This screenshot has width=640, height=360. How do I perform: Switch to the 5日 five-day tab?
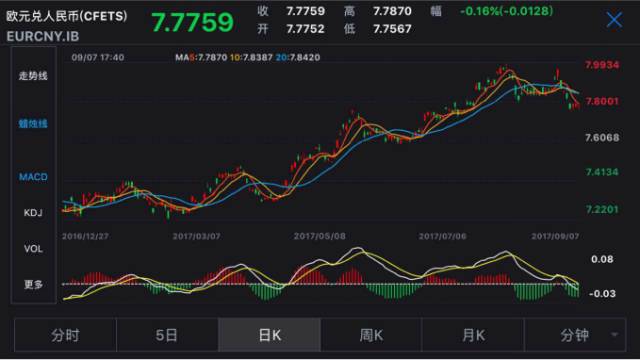tap(167, 335)
